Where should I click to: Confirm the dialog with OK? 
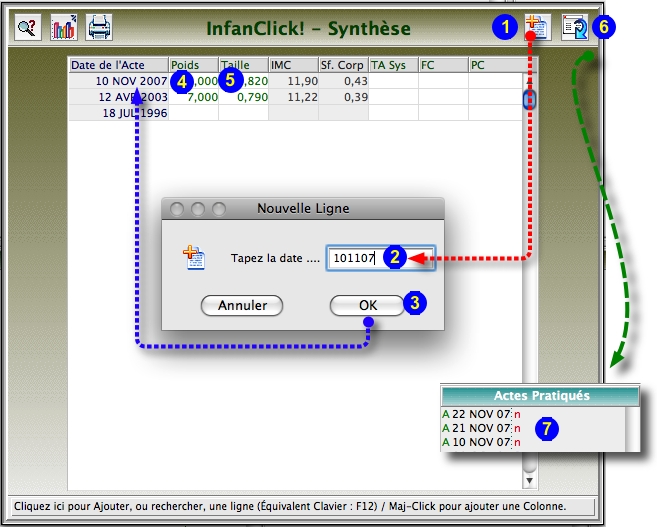367,305
